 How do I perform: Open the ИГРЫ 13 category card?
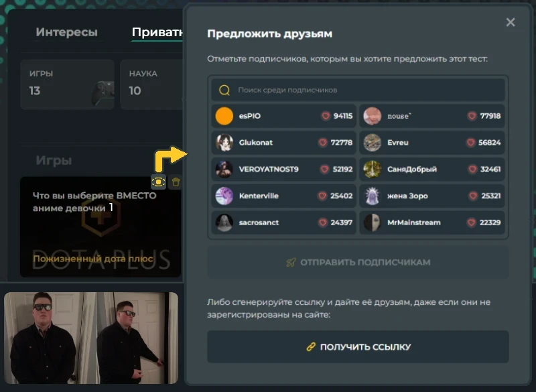(68, 84)
